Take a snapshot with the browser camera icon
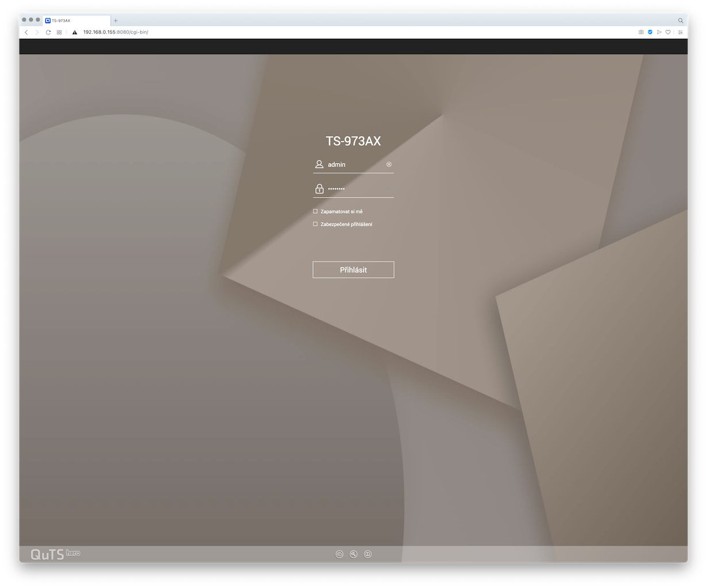707x588 pixels. [641, 32]
